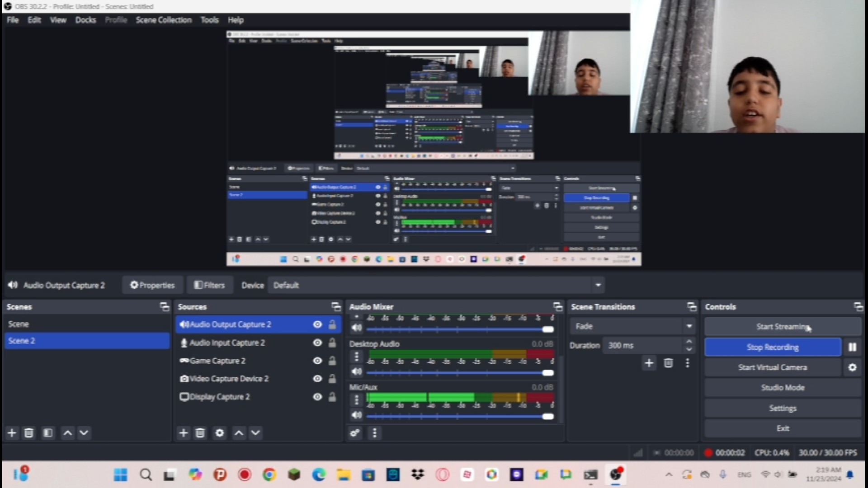
Task: Open source properties gear in Sources panel
Action: coord(220,433)
